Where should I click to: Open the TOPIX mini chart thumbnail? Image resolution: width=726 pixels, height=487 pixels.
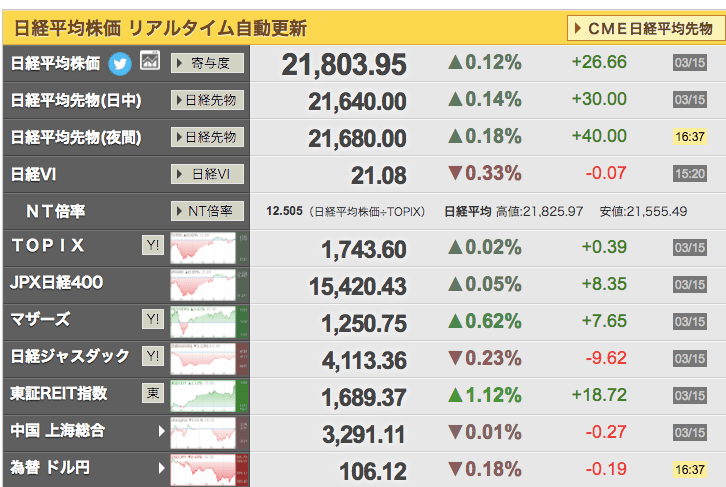(x=209, y=248)
